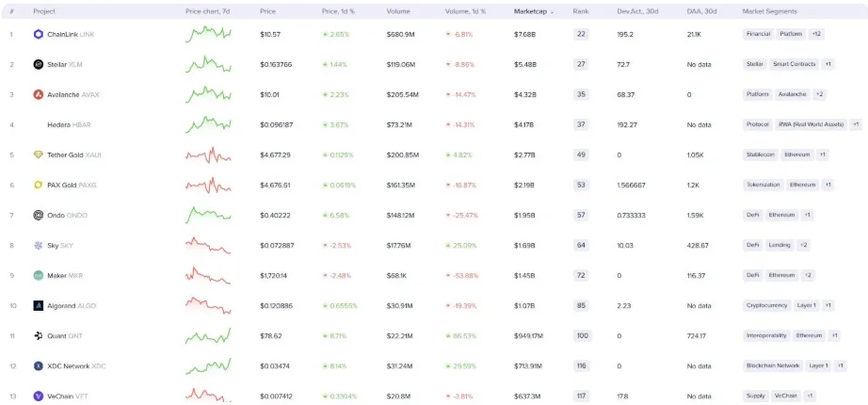Open the Avalanche AVAX project name

click(73, 95)
